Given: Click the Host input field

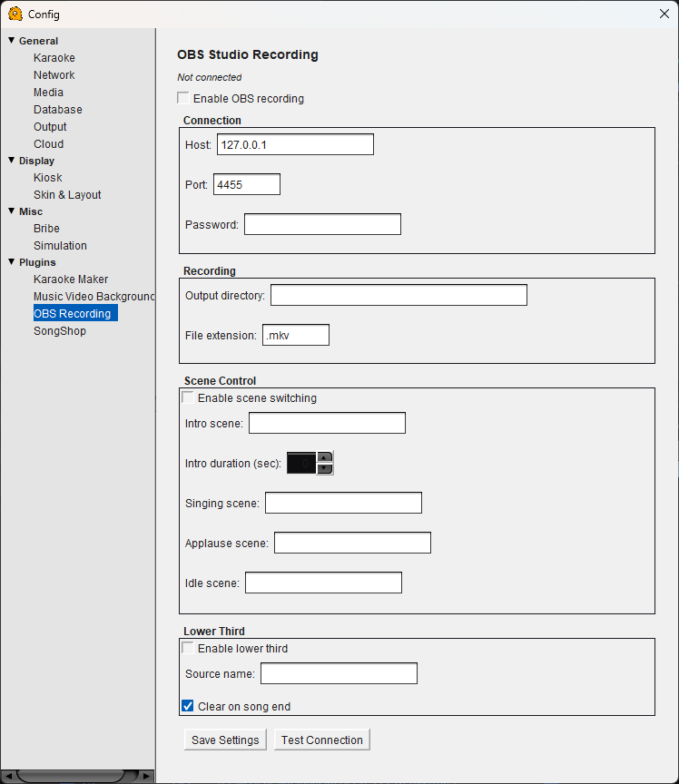Looking at the screenshot, I should [x=295, y=144].
